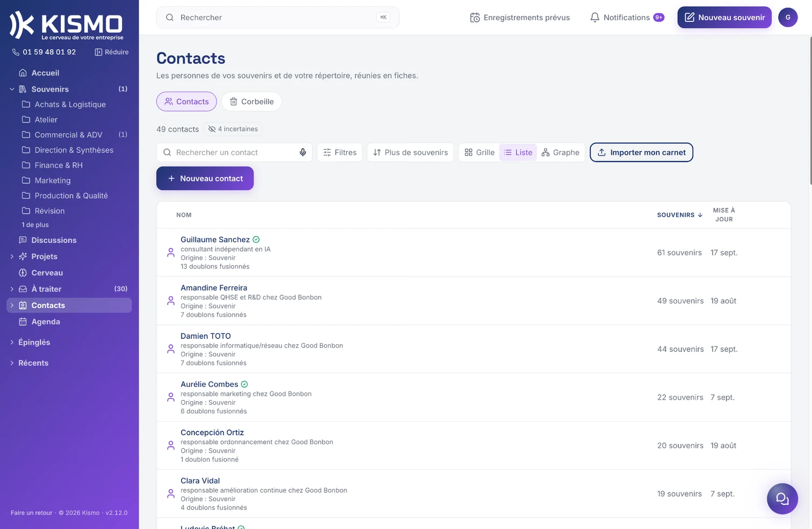The image size is (812, 529).
Task: Open Faire un retour link
Action: click(32, 513)
